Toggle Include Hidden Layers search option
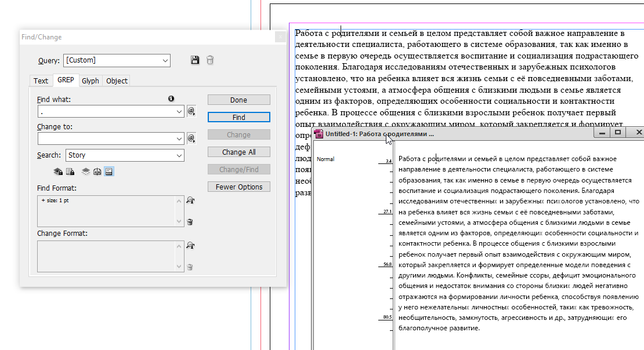This screenshot has width=644, height=350. tap(85, 172)
